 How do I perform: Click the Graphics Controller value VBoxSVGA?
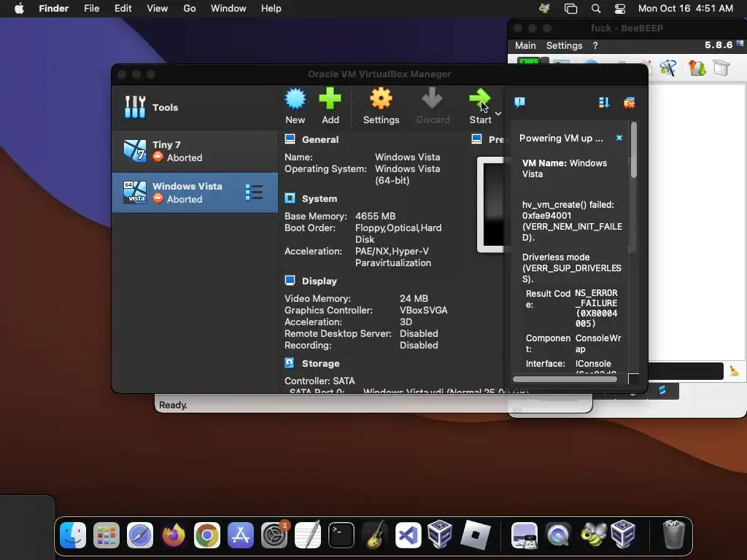pyautogui.click(x=424, y=310)
